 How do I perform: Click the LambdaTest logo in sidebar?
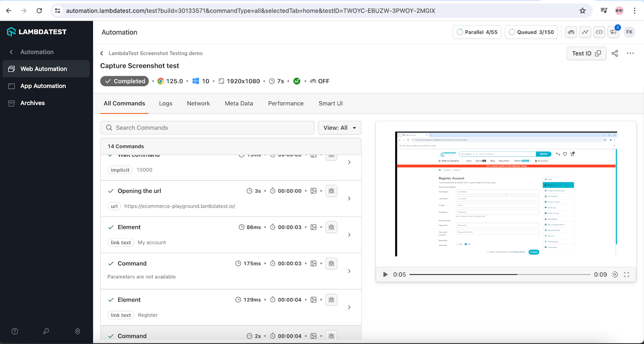pyautogui.click(x=37, y=32)
